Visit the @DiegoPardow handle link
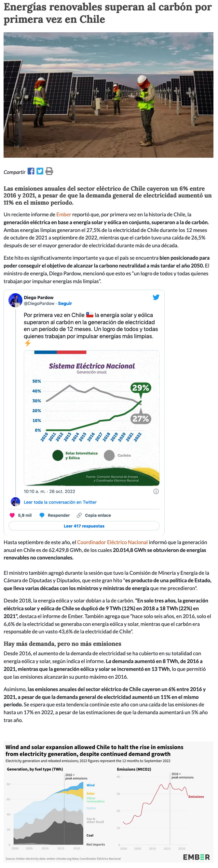The height and width of the screenshot is (868, 218). coord(39,303)
